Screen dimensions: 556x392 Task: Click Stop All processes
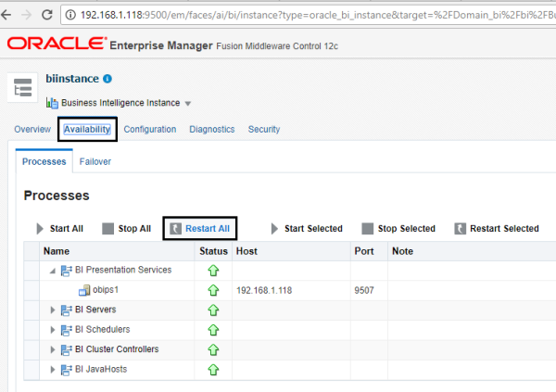click(x=126, y=229)
